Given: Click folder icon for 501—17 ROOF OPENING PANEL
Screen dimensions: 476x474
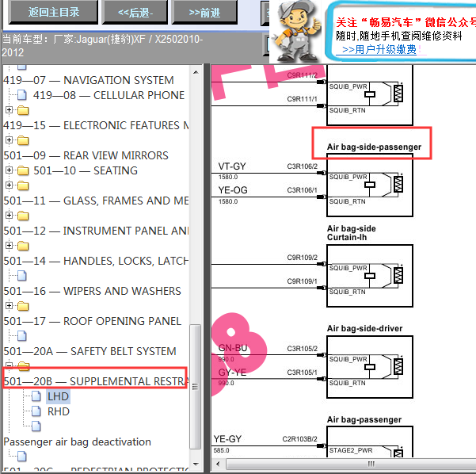Looking at the screenshot, I should point(23,306).
